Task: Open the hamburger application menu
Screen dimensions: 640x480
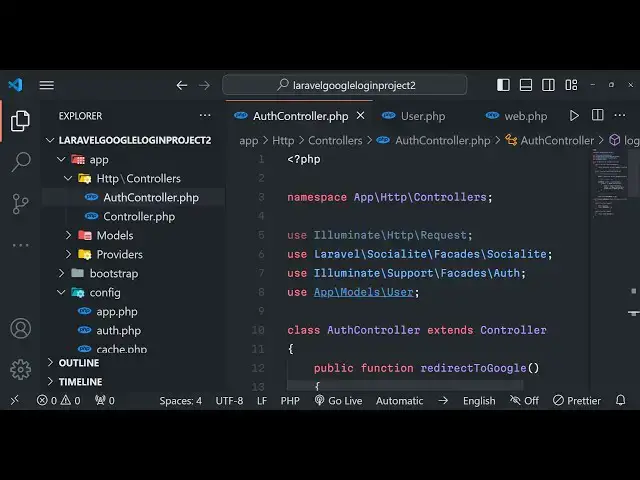Action: tap(47, 85)
